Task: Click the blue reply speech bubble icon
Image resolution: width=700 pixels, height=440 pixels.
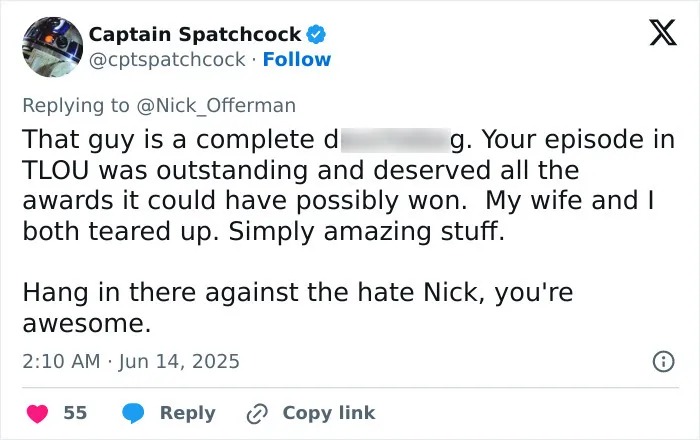Action: pyautogui.click(x=133, y=413)
